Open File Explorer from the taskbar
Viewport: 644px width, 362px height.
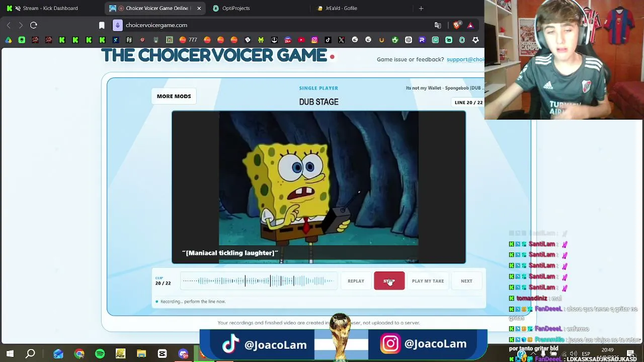point(141,354)
